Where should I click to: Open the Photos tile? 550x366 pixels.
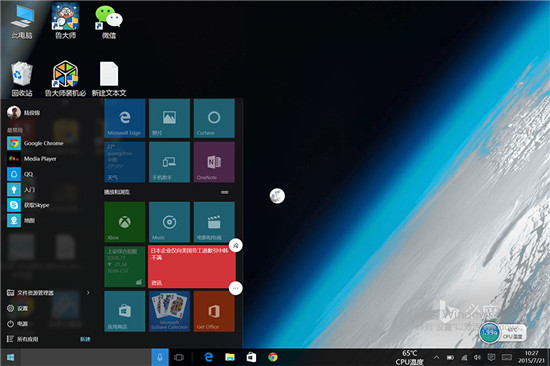coord(169,118)
